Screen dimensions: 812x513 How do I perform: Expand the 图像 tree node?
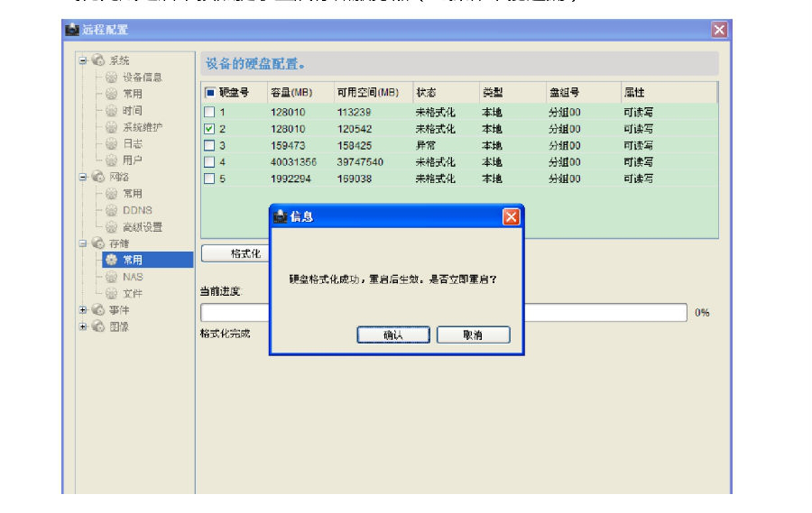point(83,326)
